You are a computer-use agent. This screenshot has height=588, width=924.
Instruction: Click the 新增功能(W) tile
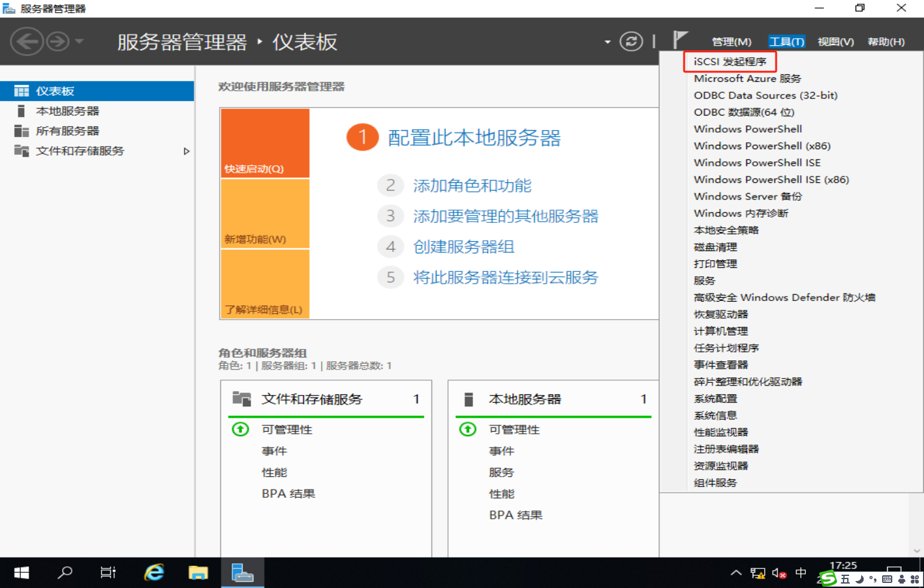[x=265, y=213]
